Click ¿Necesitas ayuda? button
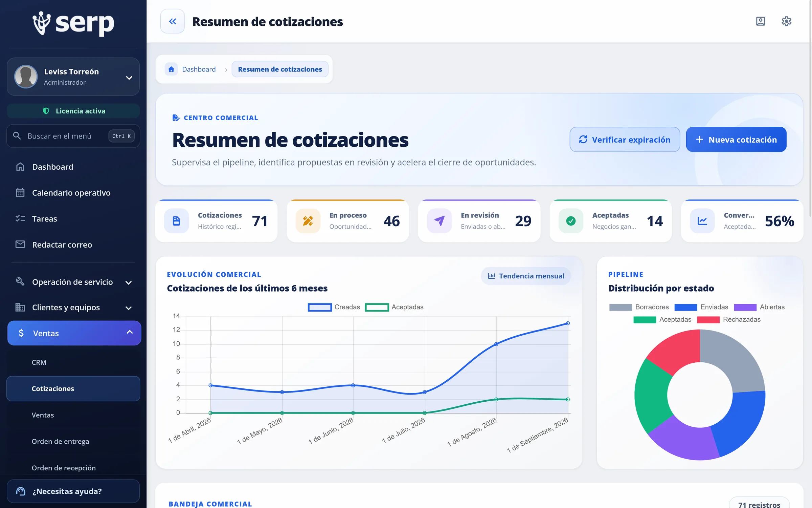The width and height of the screenshot is (812, 508). click(73, 491)
